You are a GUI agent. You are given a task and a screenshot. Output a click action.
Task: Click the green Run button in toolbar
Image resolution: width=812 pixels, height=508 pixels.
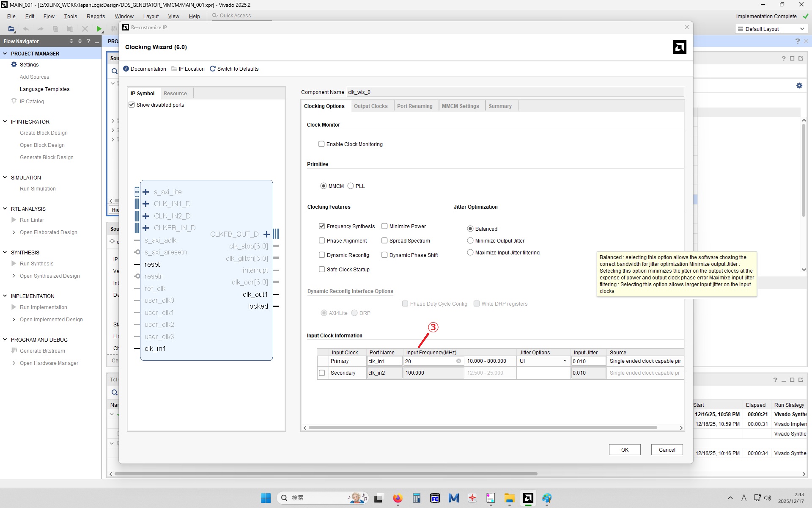pyautogui.click(x=99, y=29)
